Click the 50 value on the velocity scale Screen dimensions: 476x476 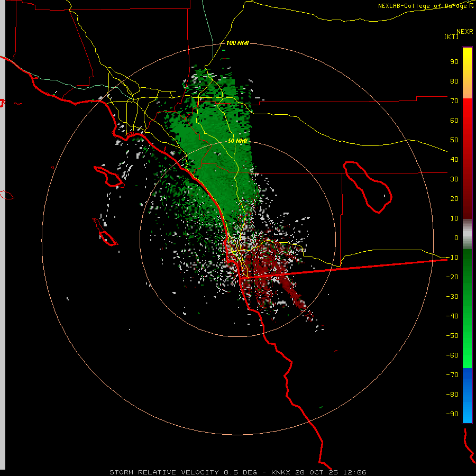point(454,140)
